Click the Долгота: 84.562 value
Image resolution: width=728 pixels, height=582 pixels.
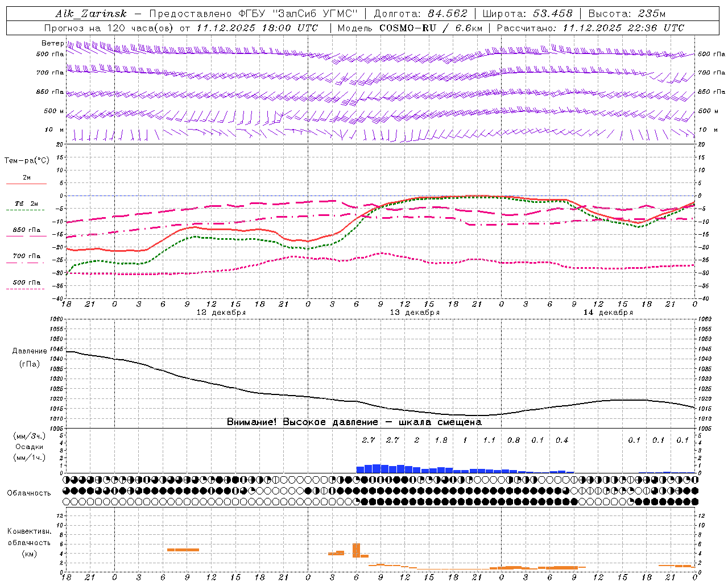pos(421,14)
